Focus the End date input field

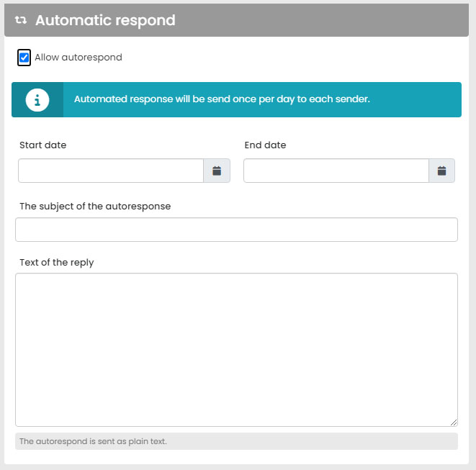click(x=336, y=171)
